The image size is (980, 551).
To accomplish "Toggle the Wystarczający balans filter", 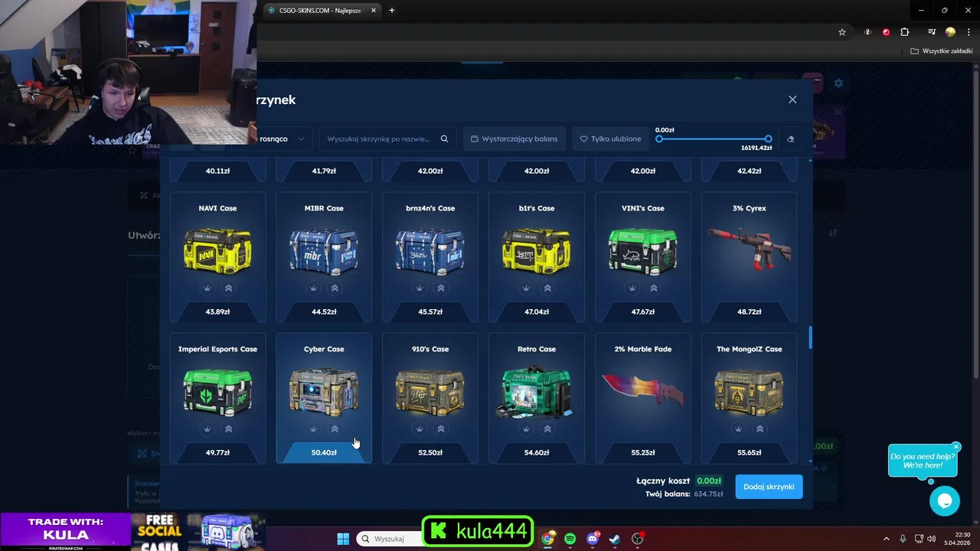I will pyautogui.click(x=514, y=139).
